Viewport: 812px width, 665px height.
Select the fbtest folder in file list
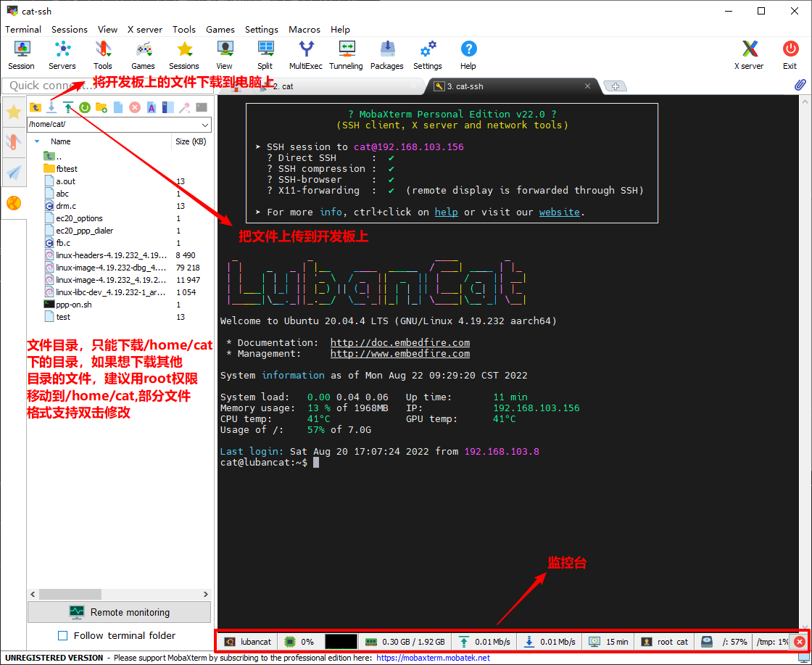tap(67, 169)
